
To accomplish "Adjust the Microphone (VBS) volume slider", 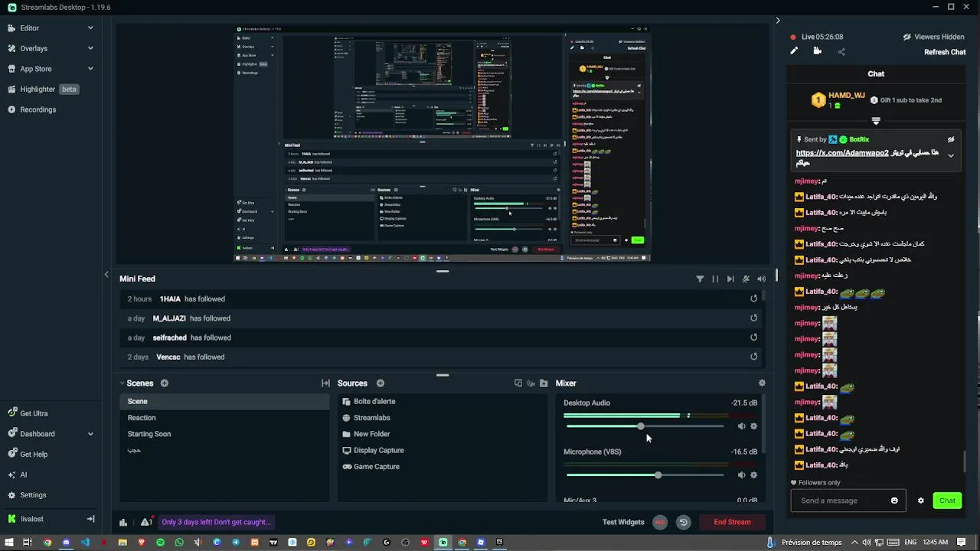I will tap(645, 475).
